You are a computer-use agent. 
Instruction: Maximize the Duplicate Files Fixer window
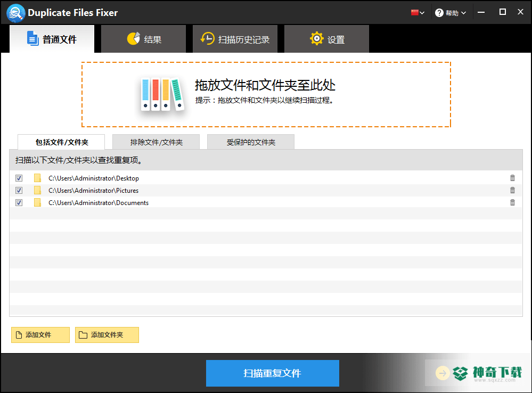click(x=503, y=12)
